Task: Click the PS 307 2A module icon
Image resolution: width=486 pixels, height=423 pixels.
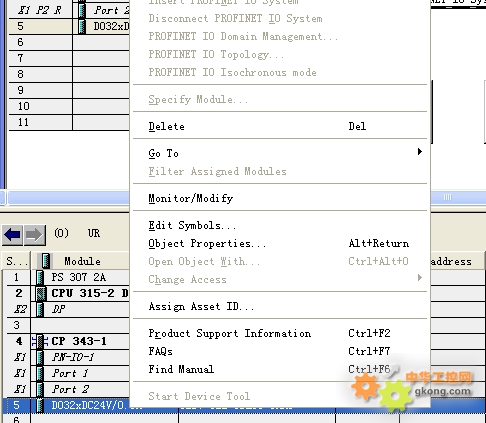Action: click(x=40, y=277)
